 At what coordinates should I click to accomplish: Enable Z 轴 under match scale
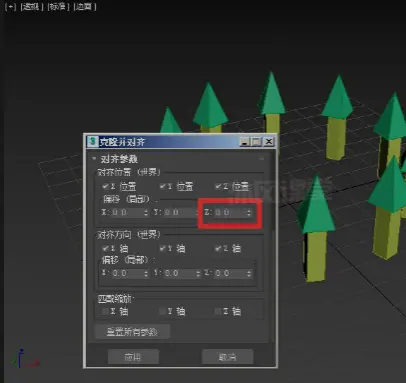pyautogui.click(x=218, y=311)
